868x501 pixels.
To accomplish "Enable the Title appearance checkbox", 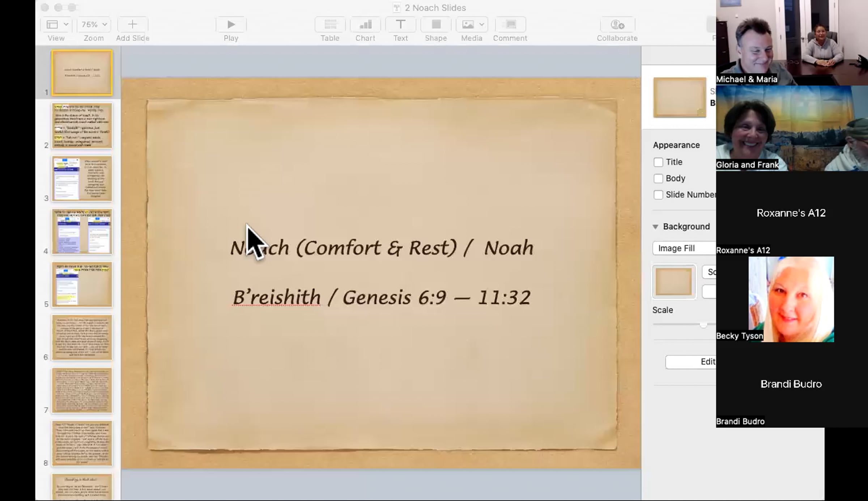I will [x=658, y=162].
